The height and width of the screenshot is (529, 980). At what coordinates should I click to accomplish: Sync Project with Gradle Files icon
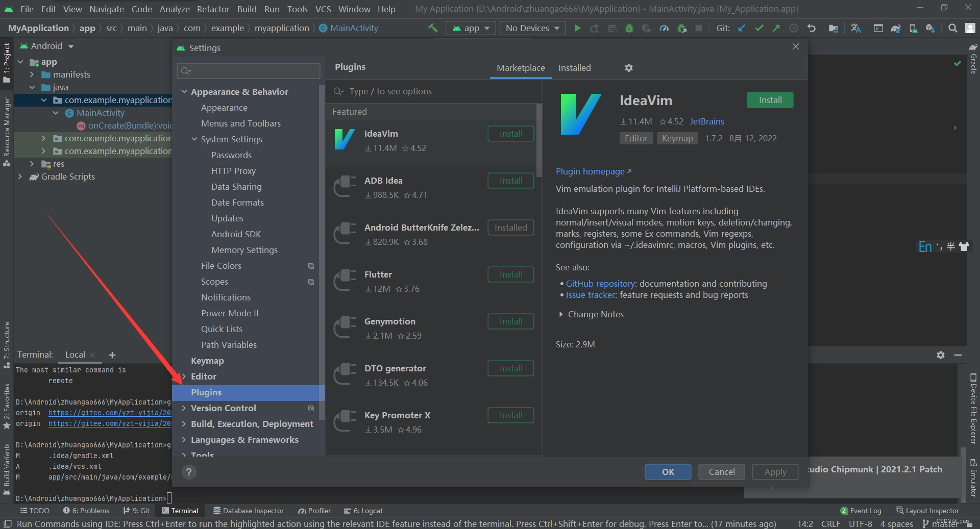pos(895,28)
